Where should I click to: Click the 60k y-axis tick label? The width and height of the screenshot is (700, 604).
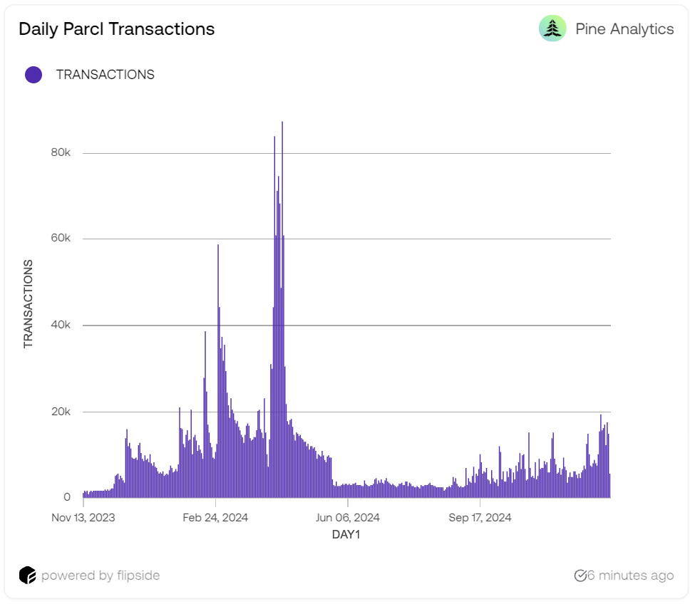pos(60,239)
